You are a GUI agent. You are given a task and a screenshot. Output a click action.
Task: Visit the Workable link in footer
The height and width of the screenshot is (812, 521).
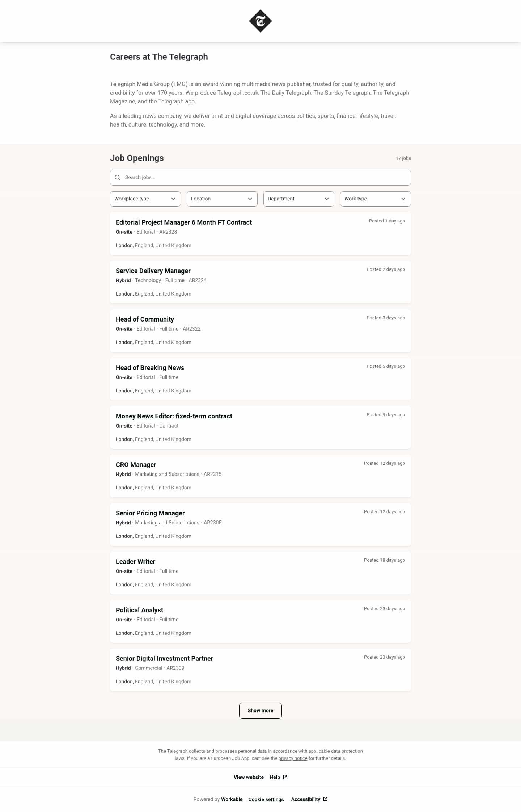232,799
